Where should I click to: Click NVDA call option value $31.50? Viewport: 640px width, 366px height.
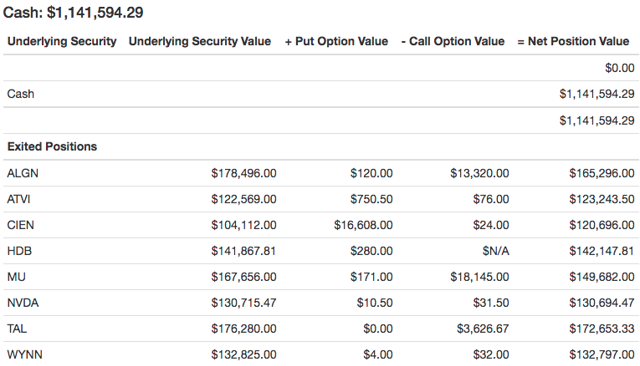[x=491, y=303]
